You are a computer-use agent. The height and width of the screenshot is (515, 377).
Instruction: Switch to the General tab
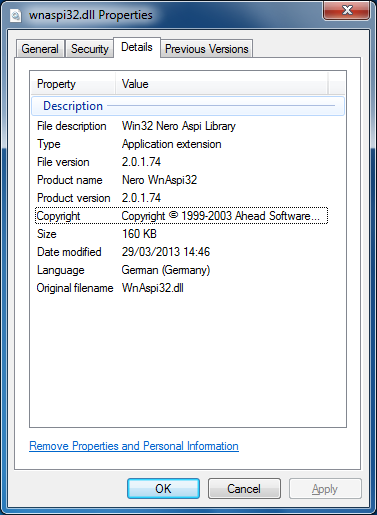[40, 49]
